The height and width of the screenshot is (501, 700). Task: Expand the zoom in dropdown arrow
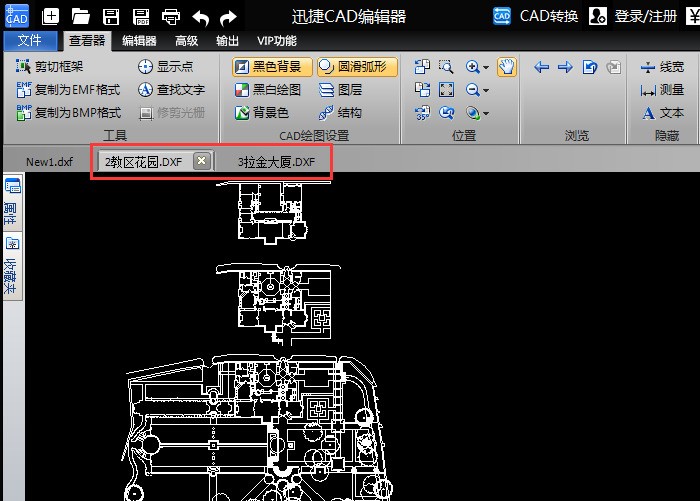[x=486, y=67]
